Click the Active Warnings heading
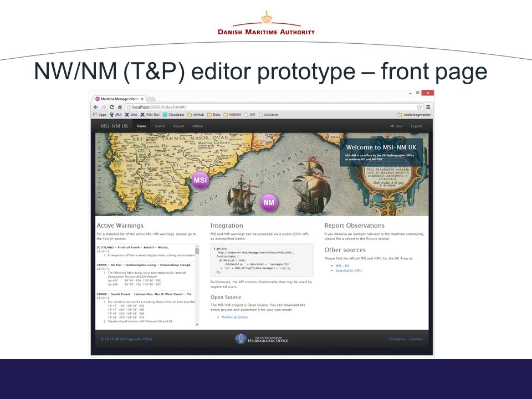Image resolution: width=532 pixels, height=399 pixels. click(120, 226)
